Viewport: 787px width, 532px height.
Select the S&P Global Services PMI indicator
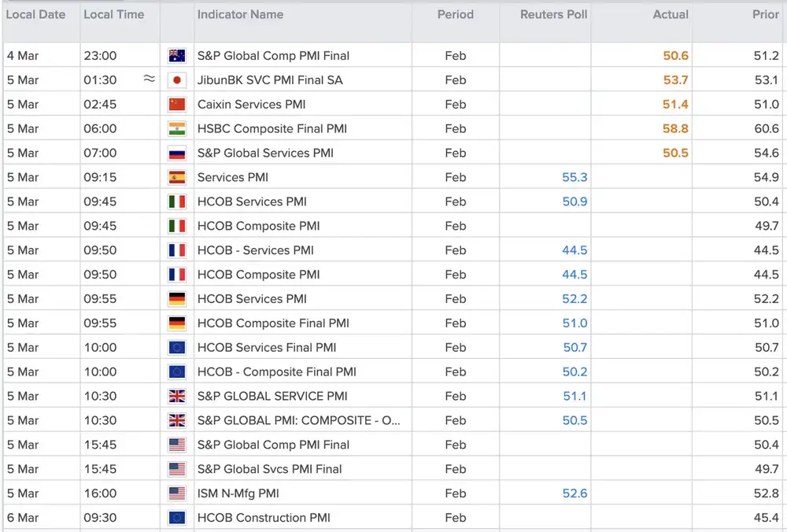[265, 153]
